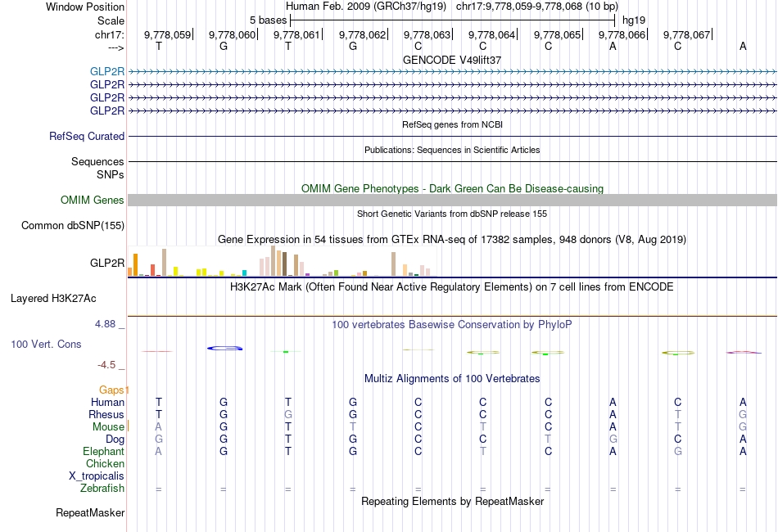Click the Sequences track label

click(97, 161)
